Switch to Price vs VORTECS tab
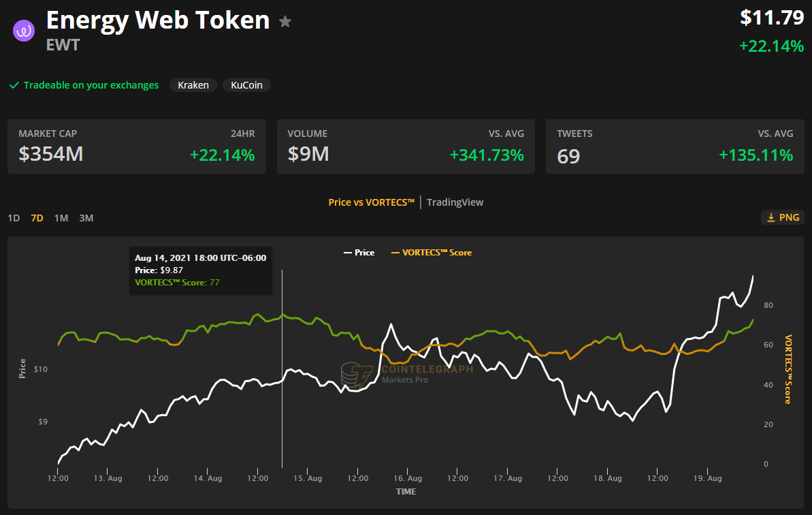The height and width of the screenshot is (515, 812). coord(371,202)
